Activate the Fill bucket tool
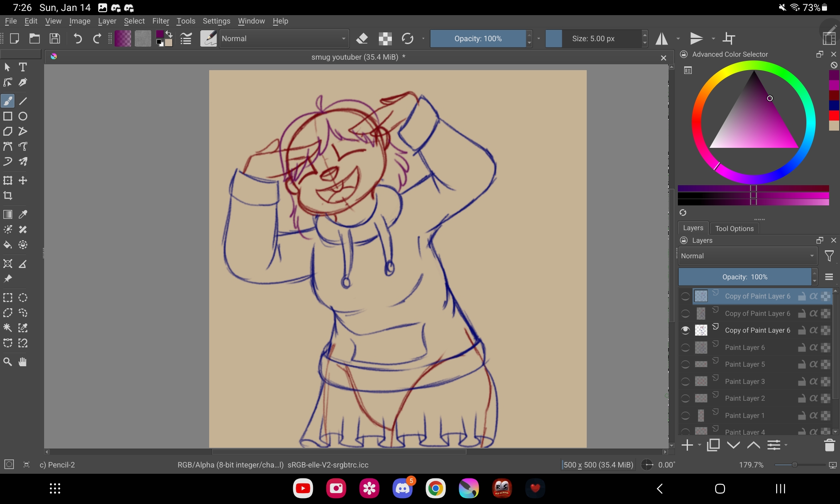Image resolution: width=840 pixels, height=504 pixels. [8, 245]
